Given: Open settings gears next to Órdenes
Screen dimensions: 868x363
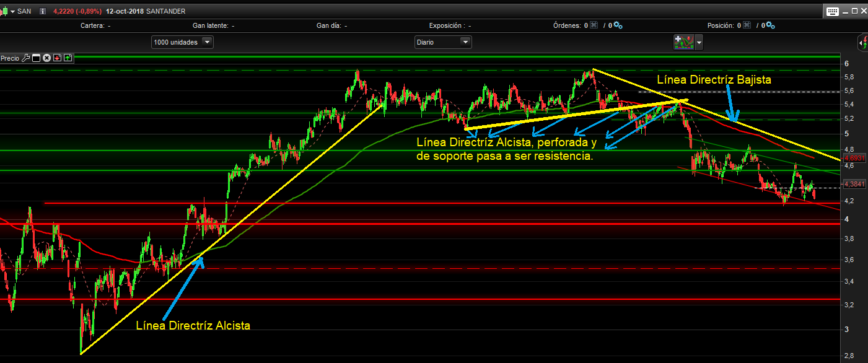Looking at the screenshot, I should coord(618,25).
